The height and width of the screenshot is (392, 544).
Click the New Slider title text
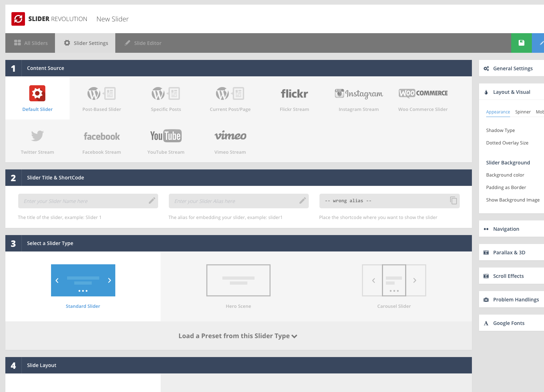click(112, 19)
